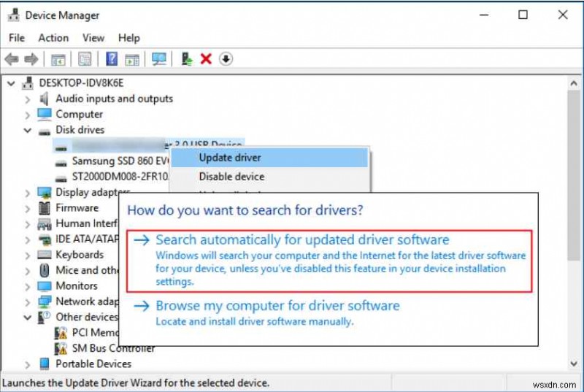This screenshot has height=392, width=584.
Task: Click the device tree scroll up arrow
Action: click(574, 83)
